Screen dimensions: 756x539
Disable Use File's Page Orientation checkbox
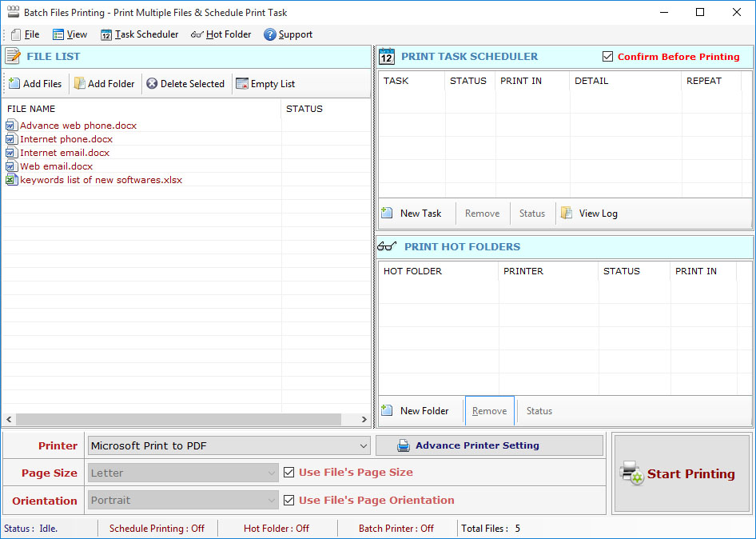[x=289, y=501]
